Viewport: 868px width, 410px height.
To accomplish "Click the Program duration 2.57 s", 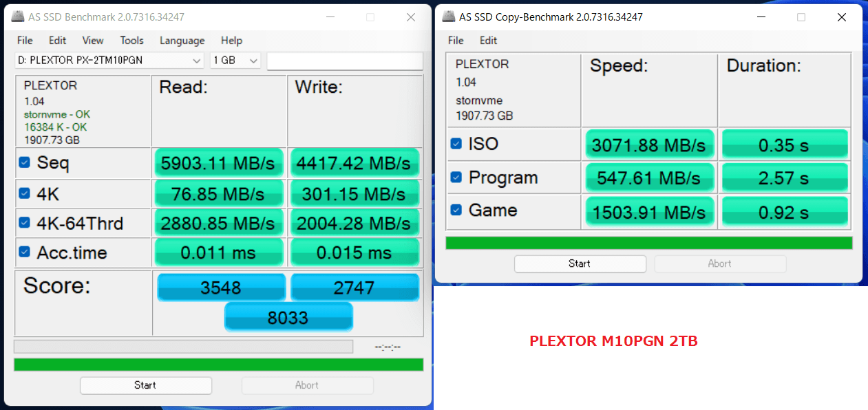I will (785, 178).
